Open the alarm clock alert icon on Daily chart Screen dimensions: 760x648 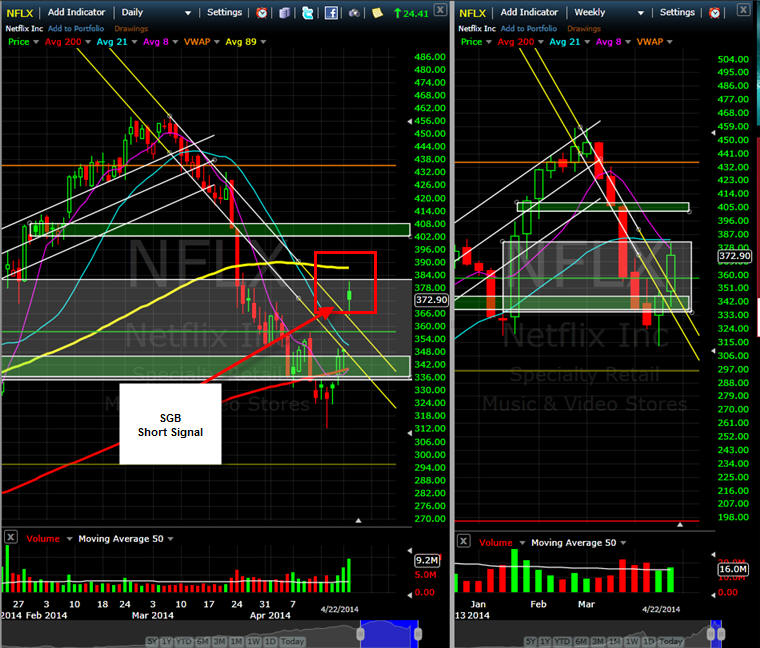pos(262,13)
